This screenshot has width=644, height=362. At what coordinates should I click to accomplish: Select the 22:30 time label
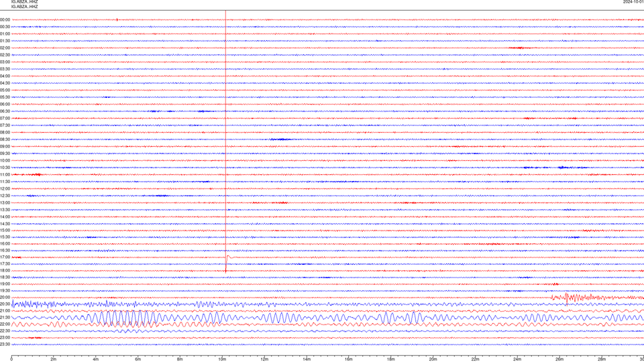coord(5,330)
